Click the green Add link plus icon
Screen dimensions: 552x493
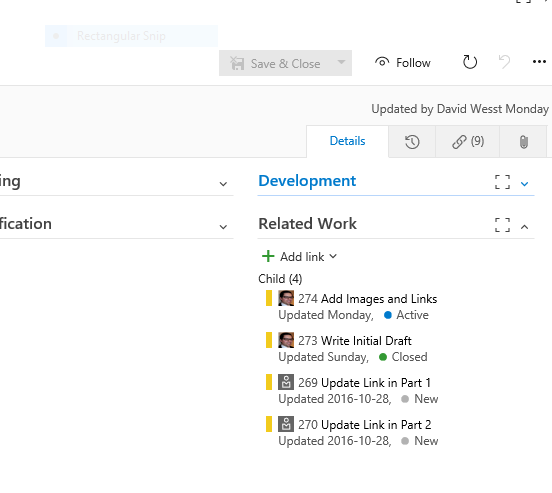coord(268,256)
